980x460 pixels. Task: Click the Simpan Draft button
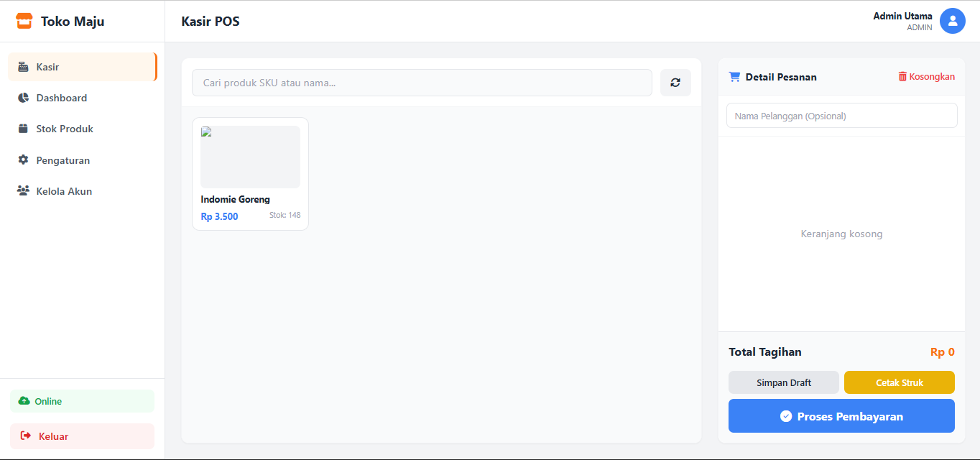click(783, 382)
